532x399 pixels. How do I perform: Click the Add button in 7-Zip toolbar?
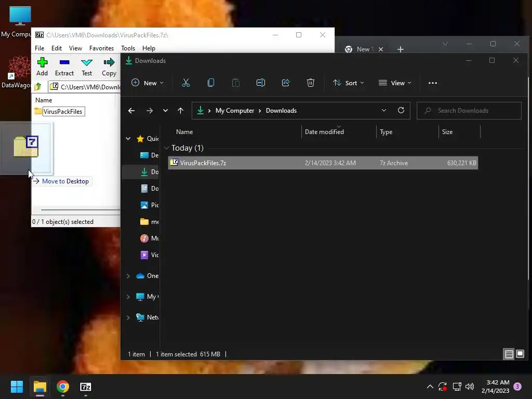click(x=42, y=66)
